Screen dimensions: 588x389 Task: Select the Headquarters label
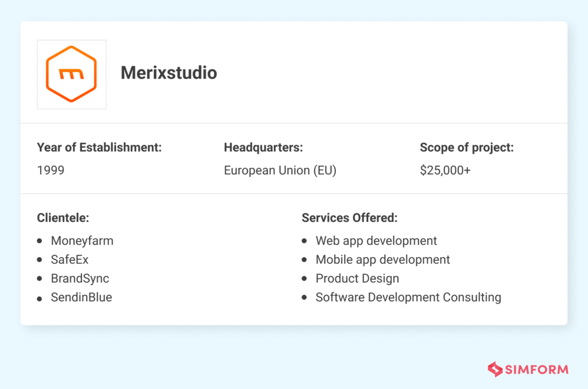[263, 147]
